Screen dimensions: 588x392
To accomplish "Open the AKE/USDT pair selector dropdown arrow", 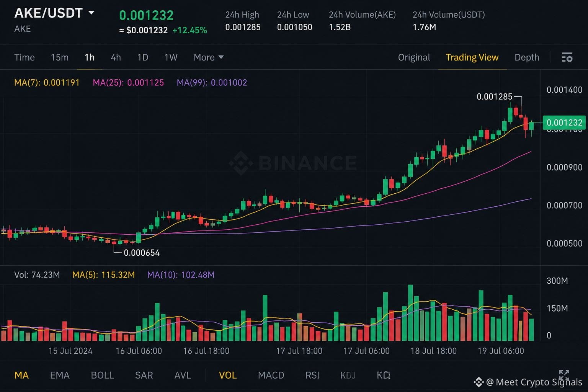I will pyautogui.click(x=91, y=13).
